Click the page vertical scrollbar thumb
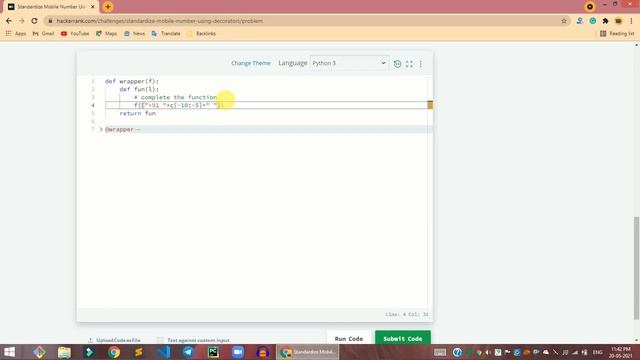This screenshot has height=360, width=640. click(636, 268)
